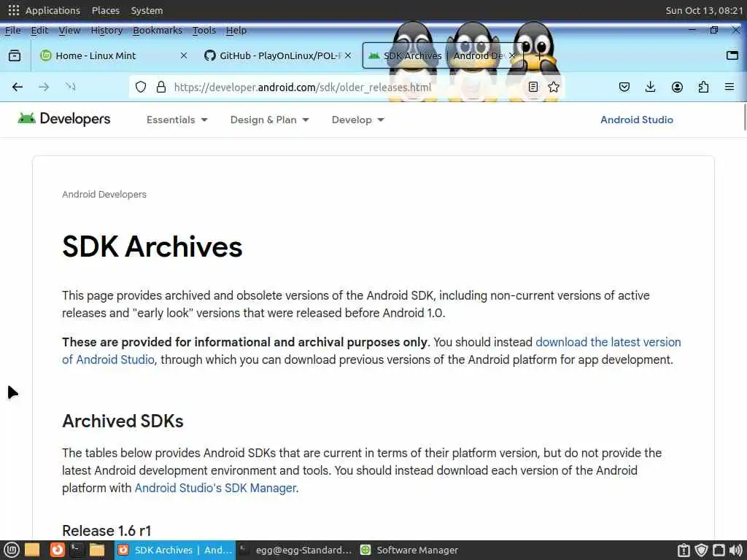Switch to the terminal egg@egg-Standard window
Viewport: 747px width, 560px height.
click(x=295, y=550)
